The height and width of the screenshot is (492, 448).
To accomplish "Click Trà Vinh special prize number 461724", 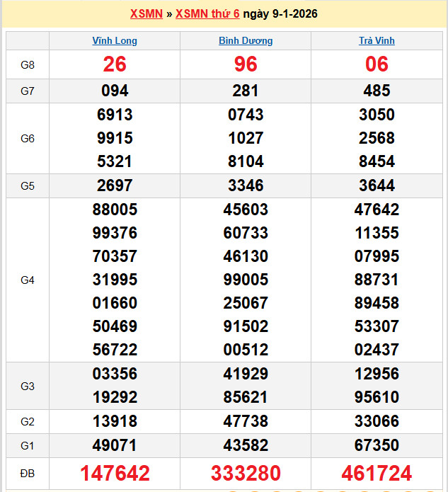I will [x=377, y=473].
